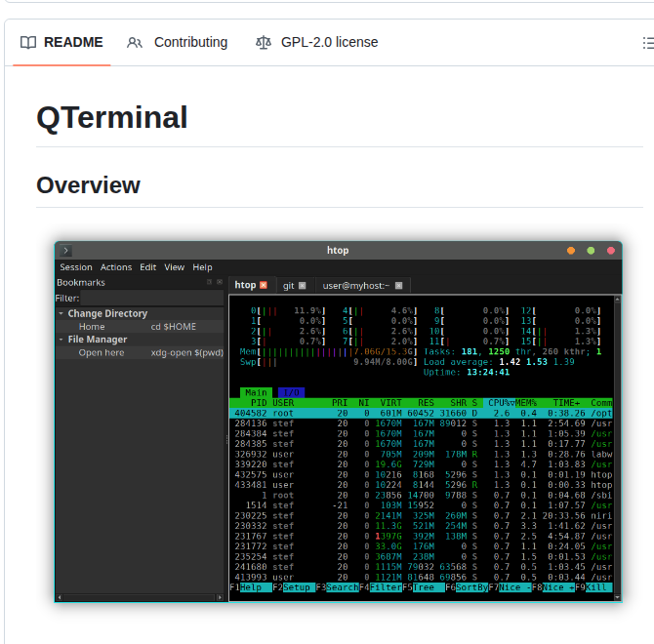654x644 pixels.
Task: Open the View menu in QTerminal screenshot
Action: [x=175, y=267]
